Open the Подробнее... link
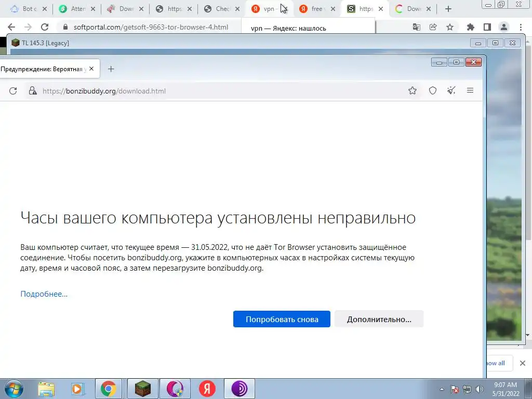This screenshot has width=532, height=399. (x=44, y=294)
